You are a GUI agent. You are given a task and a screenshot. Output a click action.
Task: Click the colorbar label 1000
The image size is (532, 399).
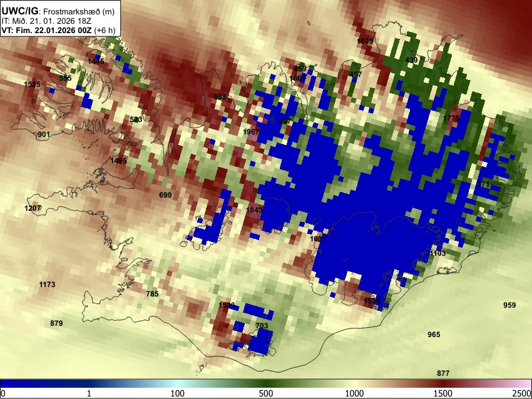[354, 393]
